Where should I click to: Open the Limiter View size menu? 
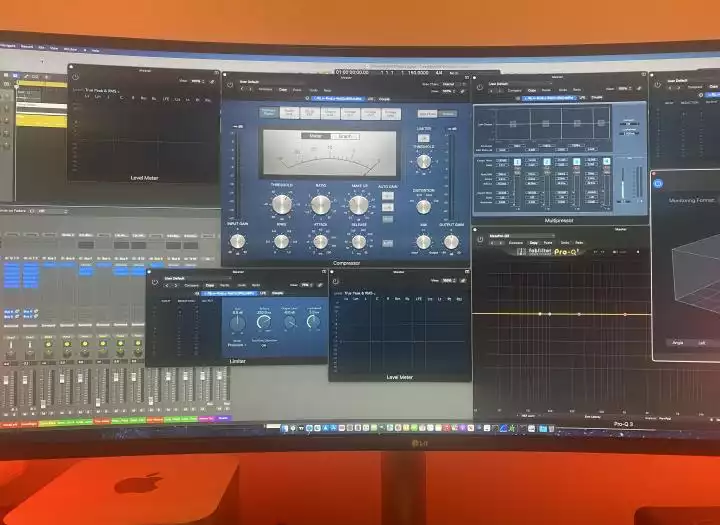[306, 285]
